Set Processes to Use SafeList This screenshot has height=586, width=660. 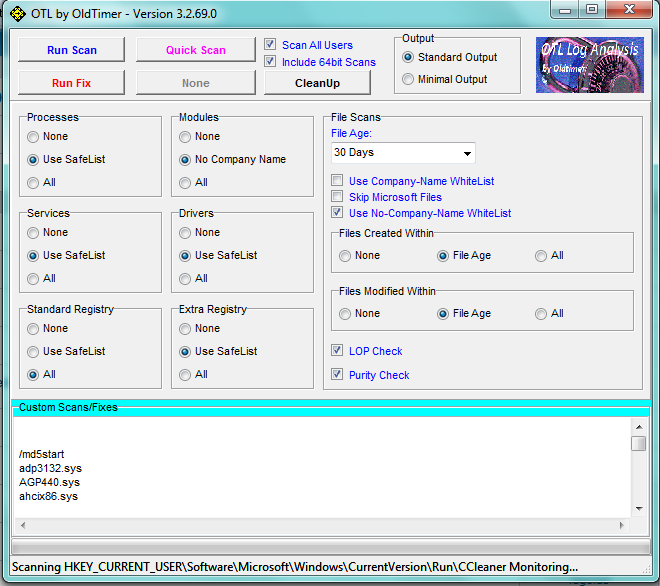coord(33,160)
